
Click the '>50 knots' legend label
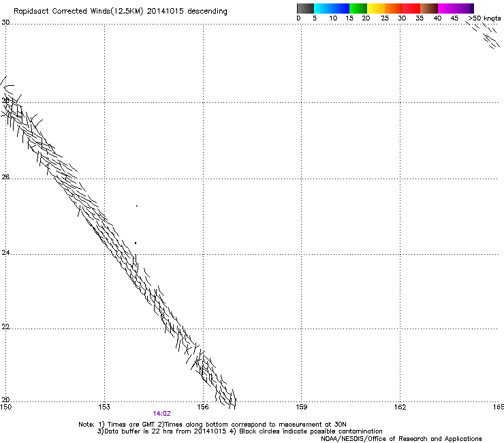coord(484,18)
